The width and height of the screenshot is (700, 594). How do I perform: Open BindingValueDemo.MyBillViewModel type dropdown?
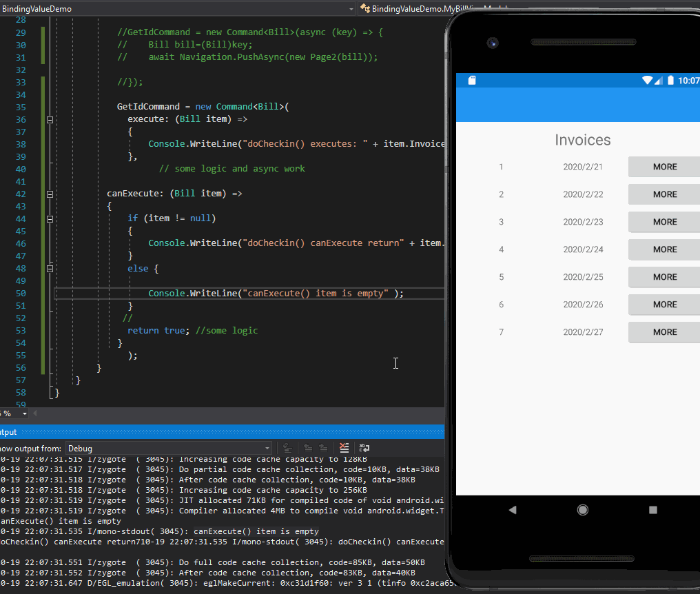coord(440,9)
